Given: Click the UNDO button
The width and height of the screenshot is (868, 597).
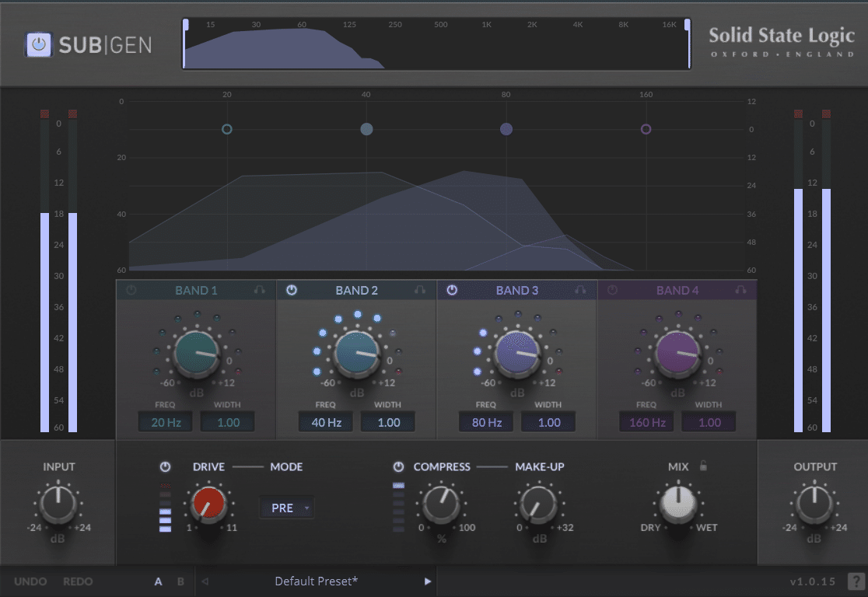Looking at the screenshot, I should click(30, 581).
